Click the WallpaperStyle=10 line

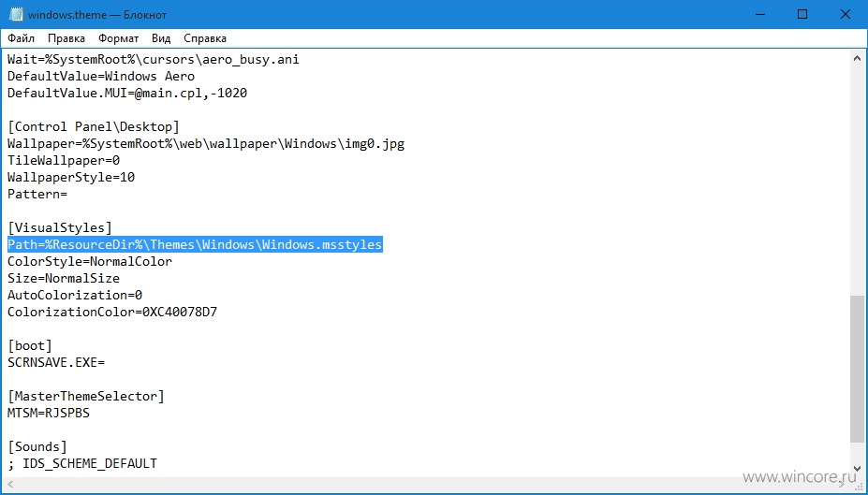tap(71, 177)
